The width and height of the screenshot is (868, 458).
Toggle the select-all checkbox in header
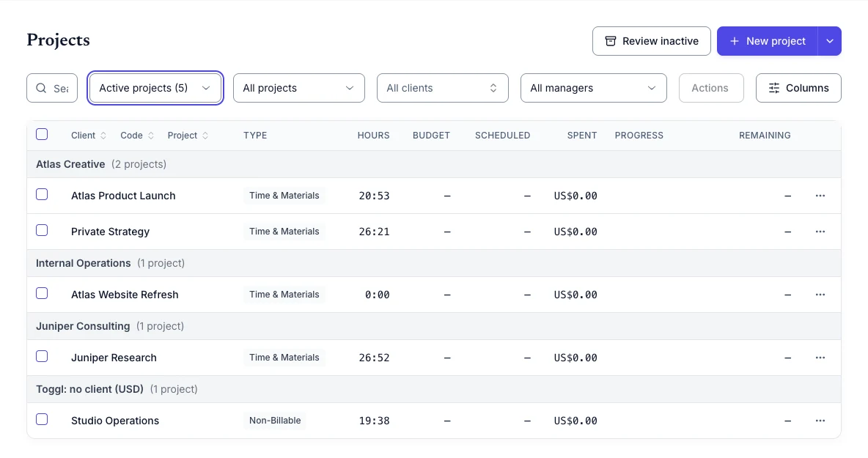point(42,134)
